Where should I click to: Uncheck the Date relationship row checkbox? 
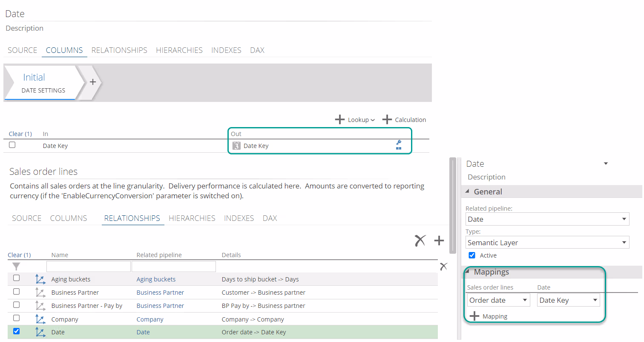pyautogui.click(x=16, y=331)
